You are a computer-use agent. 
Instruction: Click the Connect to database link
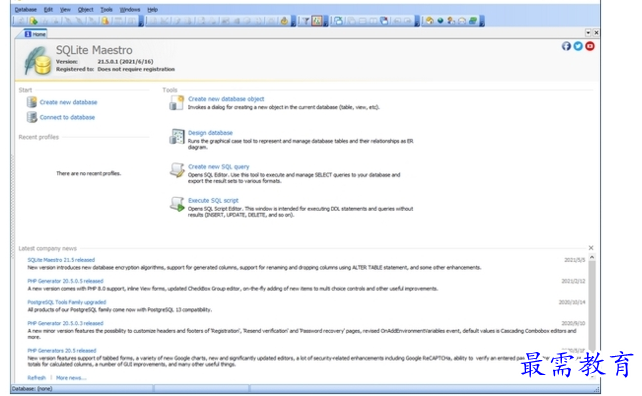pyautogui.click(x=67, y=117)
